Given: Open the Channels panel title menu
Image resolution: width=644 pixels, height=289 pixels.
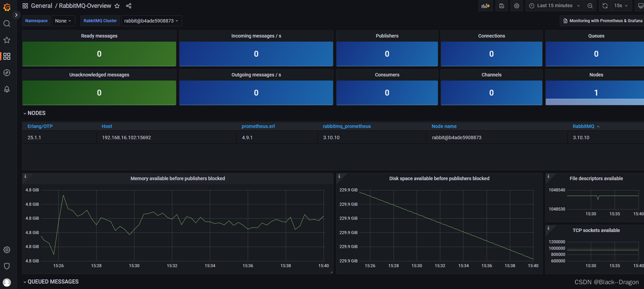Looking at the screenshot, I should click(491, 75).
